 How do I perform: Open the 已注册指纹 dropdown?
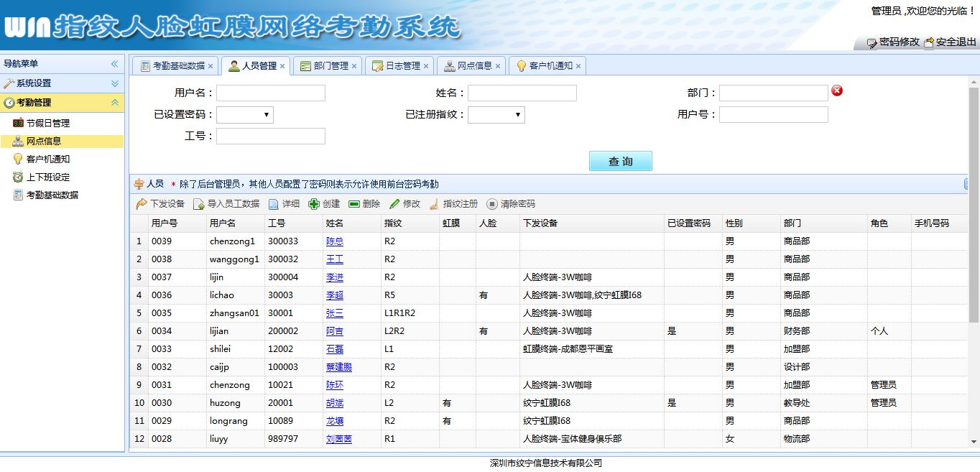pos(496,115)
